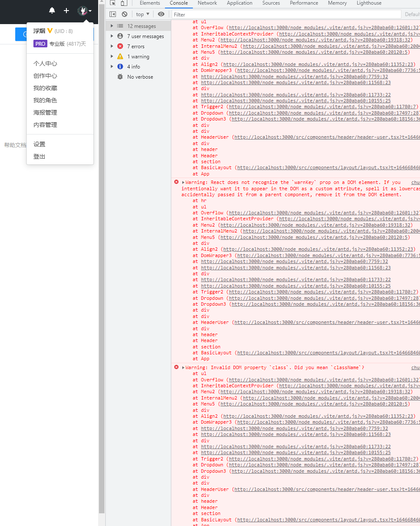Click the 1 warning filter icon

pyautogui.click(x=120, y=56)
